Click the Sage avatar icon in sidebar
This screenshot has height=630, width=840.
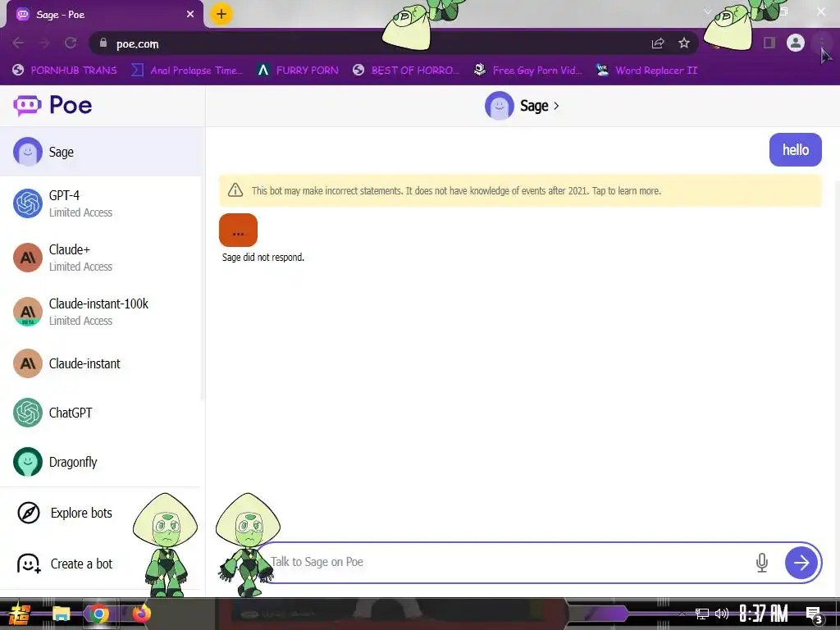tap(28, 152)
